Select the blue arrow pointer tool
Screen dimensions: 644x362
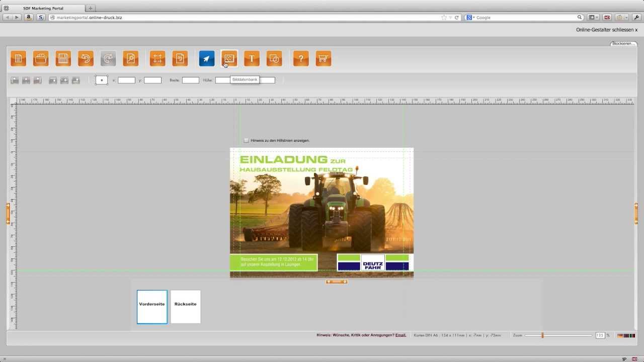(207, 59)
